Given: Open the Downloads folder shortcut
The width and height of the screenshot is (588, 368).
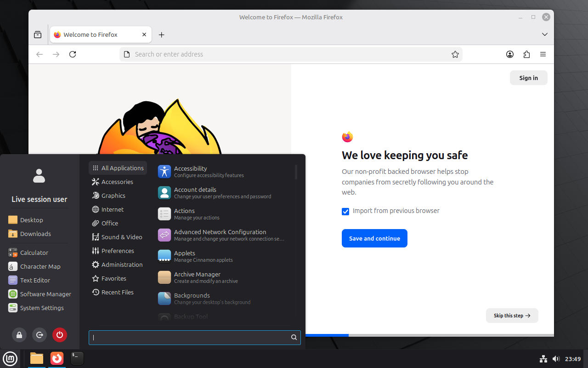Looking at the screenshot, I should [x=29, y=234].
